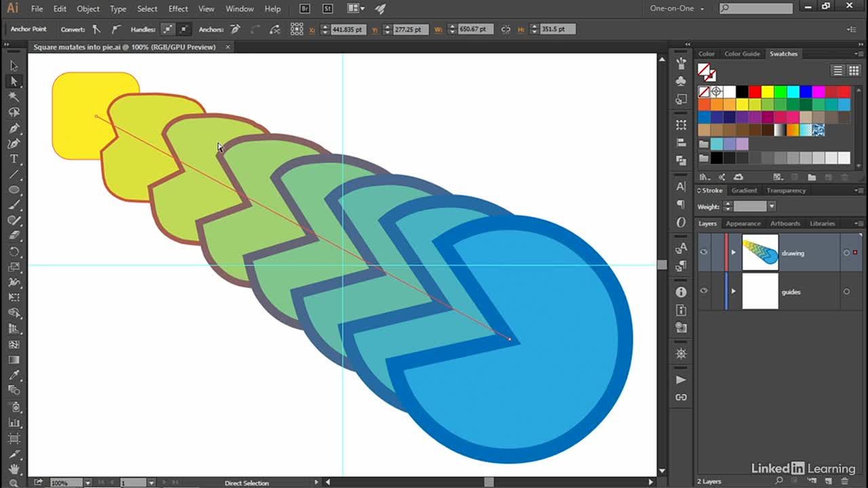Select the Lasso tool
This screenshot has height=488, width=868.
(14, 113)
